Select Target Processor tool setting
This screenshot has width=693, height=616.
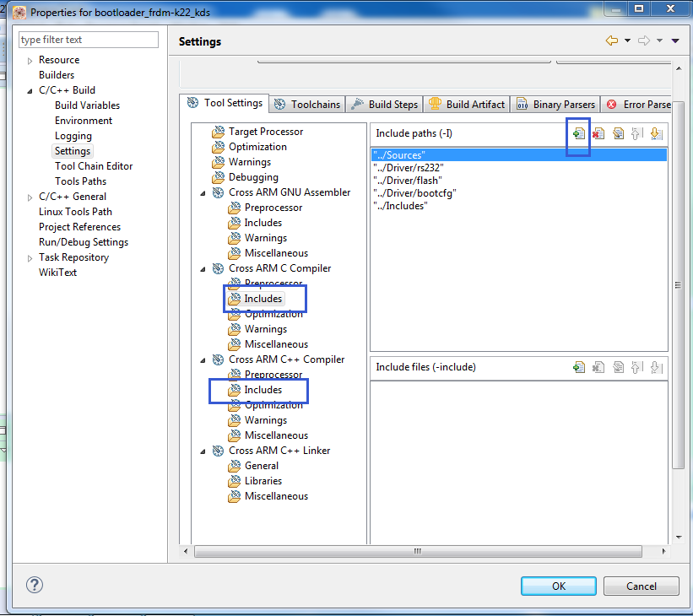(266, 132)
